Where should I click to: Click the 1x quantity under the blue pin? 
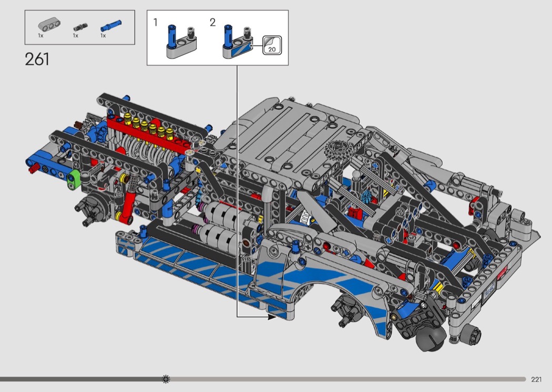point(103,36)
